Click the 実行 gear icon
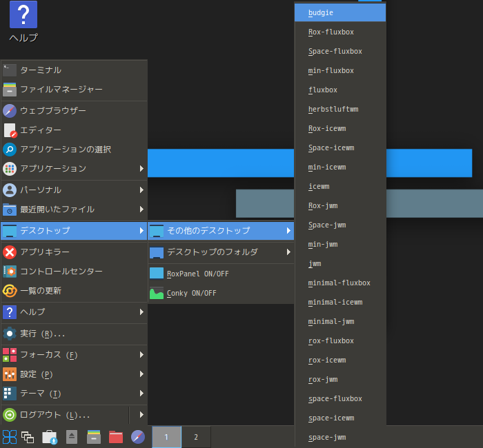Screen dimensions: 483x448 pyautogui.click(x=10, y=334)
